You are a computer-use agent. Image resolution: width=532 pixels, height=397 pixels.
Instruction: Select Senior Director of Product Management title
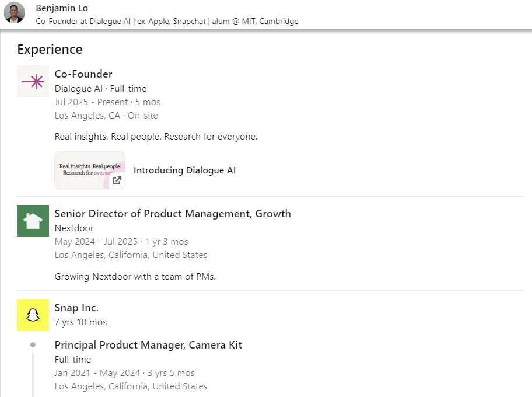coord(172,214)
